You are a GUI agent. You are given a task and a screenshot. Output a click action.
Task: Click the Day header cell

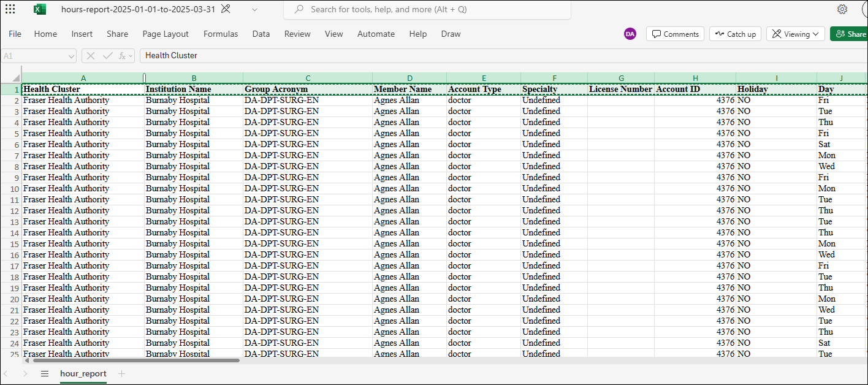coord(841,89)
